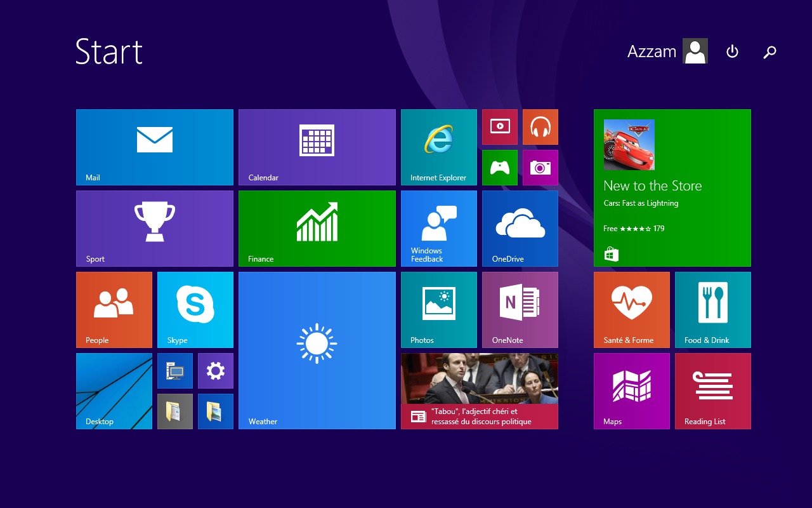Screen dimensions: 812x508
Task: Open PC settings gear tile
Action: coord(216,371)
